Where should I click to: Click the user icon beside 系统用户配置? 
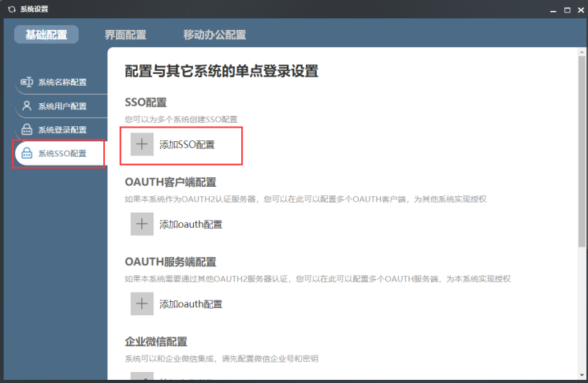click(27, 106)
